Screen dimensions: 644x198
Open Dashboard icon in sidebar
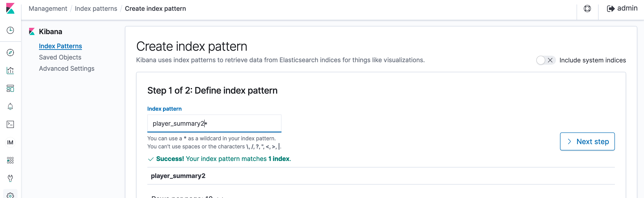point(10,88)
